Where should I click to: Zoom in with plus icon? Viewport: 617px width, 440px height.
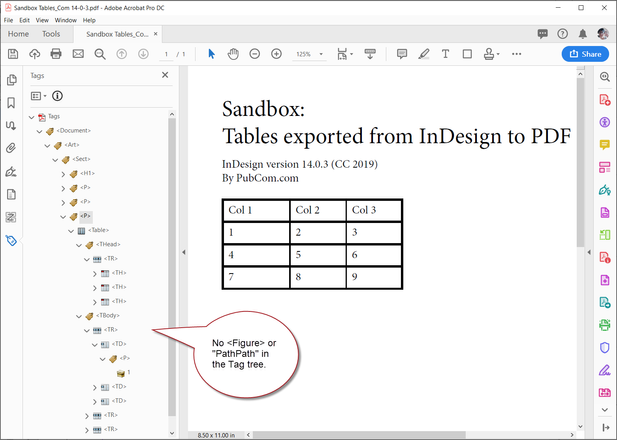[x=276, y=54]
